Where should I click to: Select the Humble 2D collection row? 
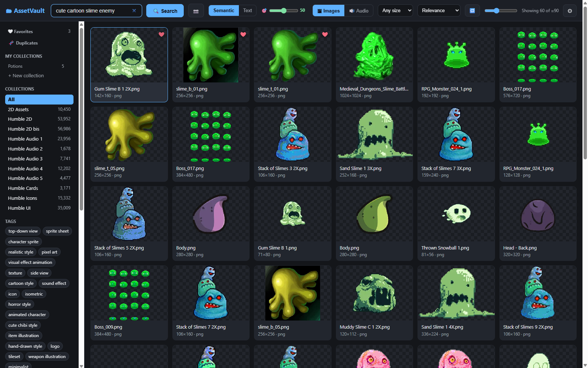coord(39,119)
